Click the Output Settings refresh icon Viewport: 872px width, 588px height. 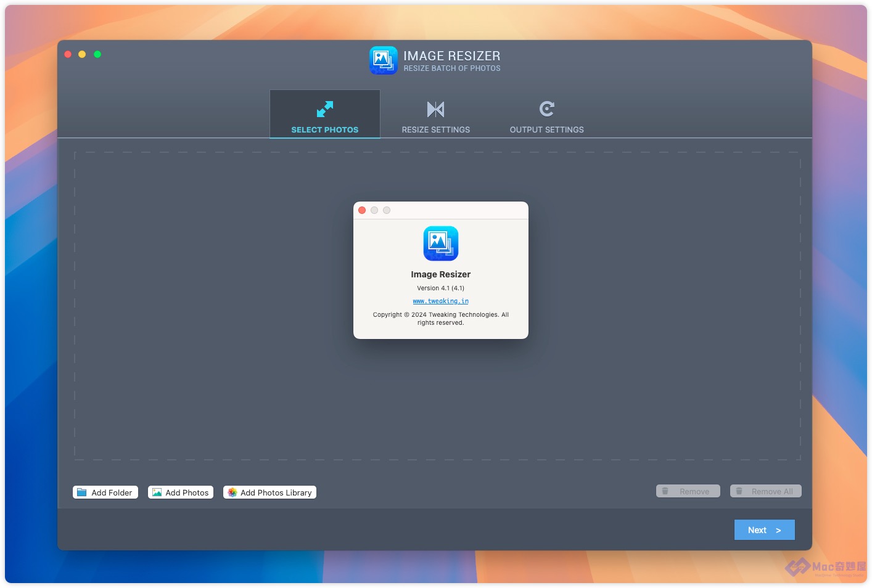(x=547, y=109)
